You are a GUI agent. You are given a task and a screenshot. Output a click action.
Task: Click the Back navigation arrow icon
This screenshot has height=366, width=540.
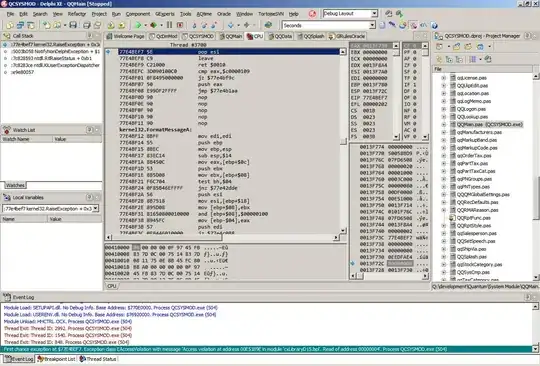(230, 25)
